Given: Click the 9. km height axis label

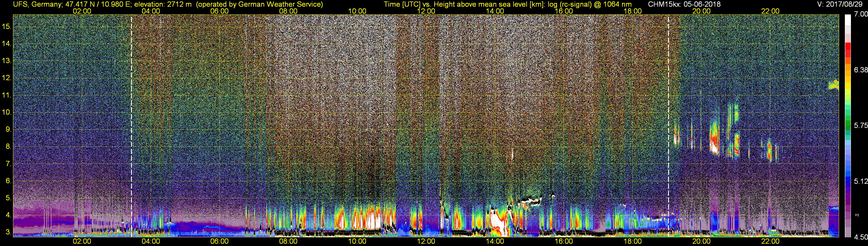Looking at the screenshot, I should click(8, 129).
